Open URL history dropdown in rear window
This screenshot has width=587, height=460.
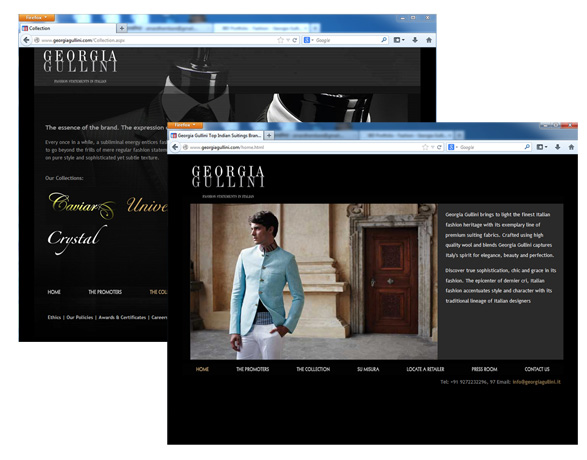288,40
